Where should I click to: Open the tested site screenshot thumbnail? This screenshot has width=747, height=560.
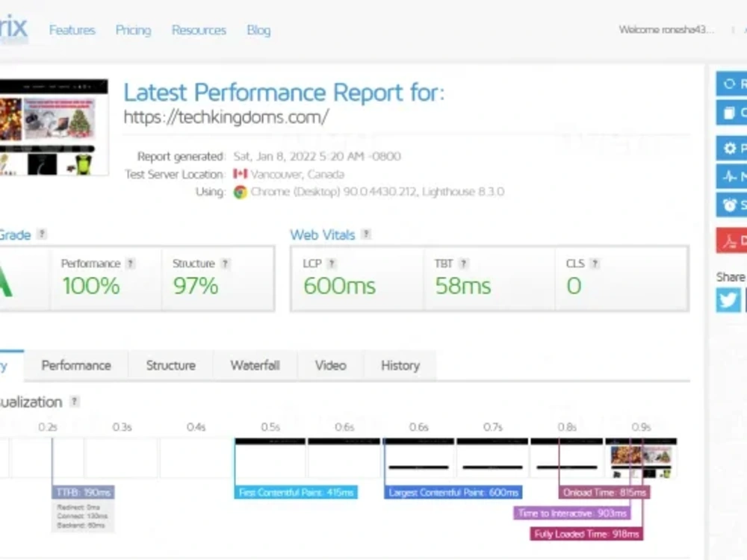tap(54, 127)
